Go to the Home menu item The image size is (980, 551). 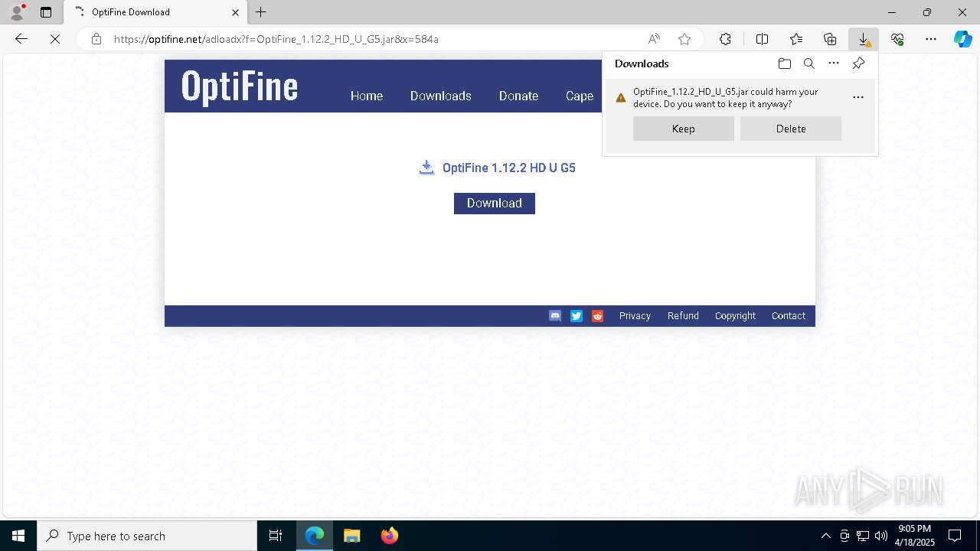pos(367,96)
